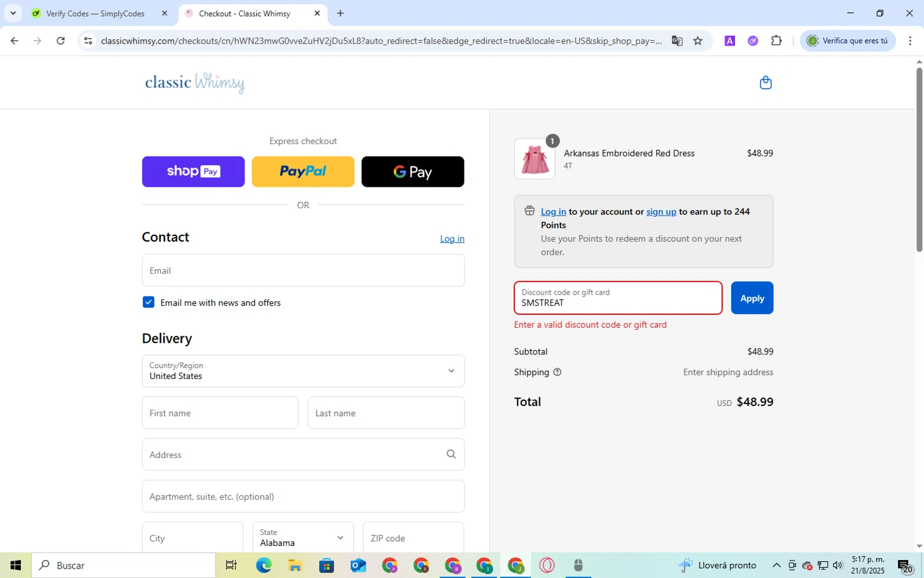Pay with Shop Pay button
924x578 pixels.
click(x=193, y=171)
